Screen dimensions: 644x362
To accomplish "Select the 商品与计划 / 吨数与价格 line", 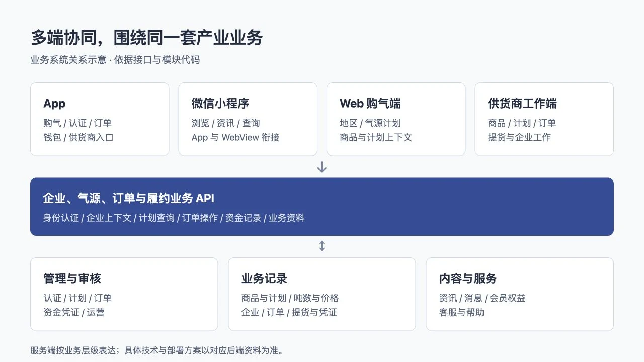I will (290, 298).
